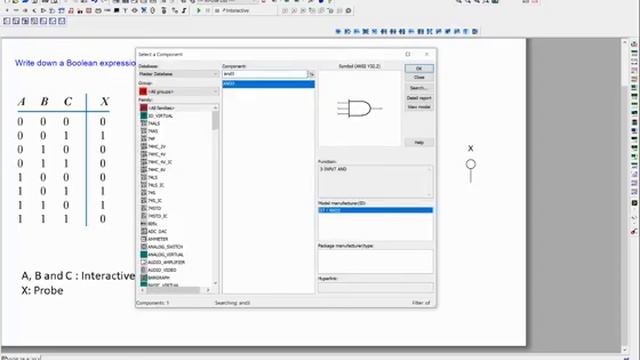640x360 pixels.
Task: Select 74S family
Action: tap(152, 193)
